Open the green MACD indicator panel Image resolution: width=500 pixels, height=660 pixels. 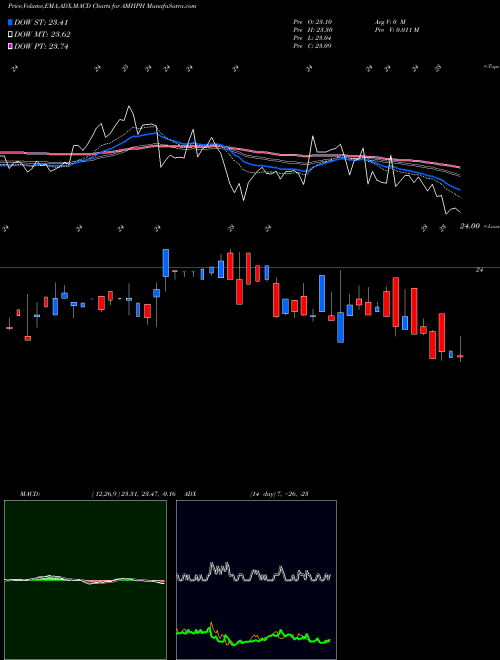(x=85, y=580)
